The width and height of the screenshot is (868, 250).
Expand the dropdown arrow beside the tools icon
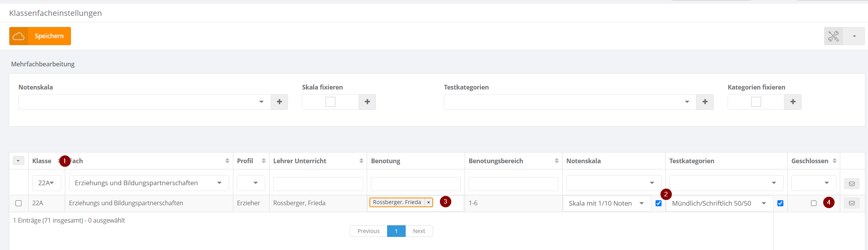(x=854, y=36)
